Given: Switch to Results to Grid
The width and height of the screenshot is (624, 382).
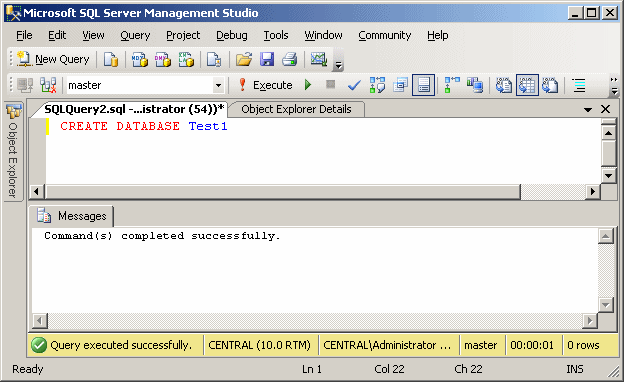Looking at the screenshot, I should pos(527,85).
